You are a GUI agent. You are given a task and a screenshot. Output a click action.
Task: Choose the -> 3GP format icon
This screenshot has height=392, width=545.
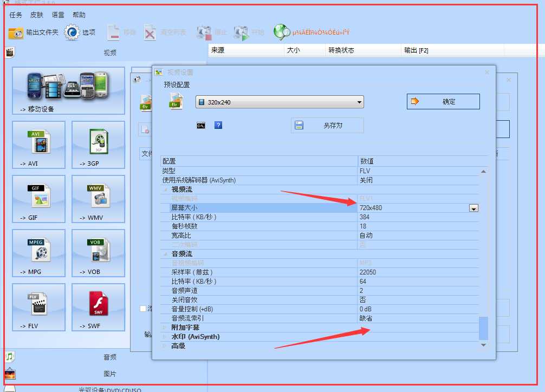[99, 145]
